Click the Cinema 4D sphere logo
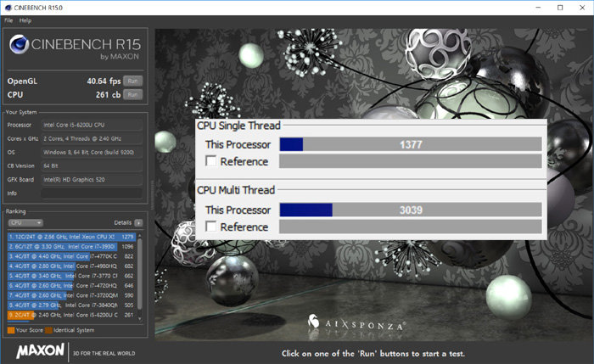The width and height of the screenshot is (594, 364). click(x=19, y=44)
